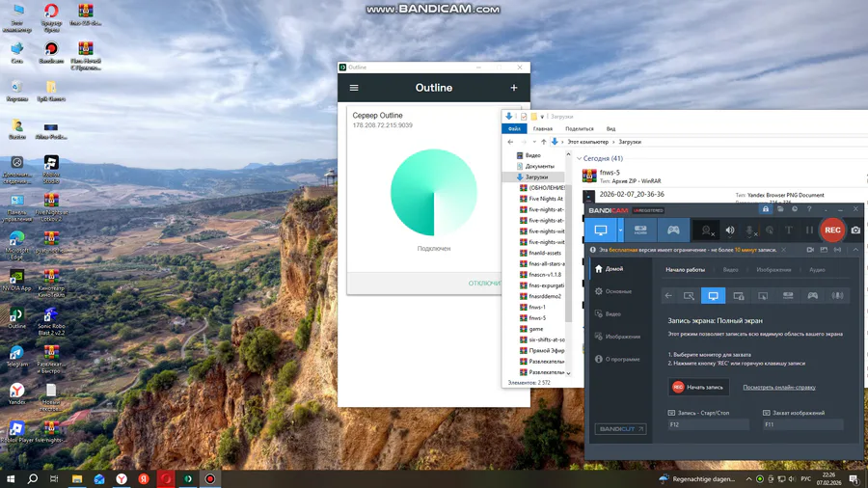This screenshot has height=488, width=868.
Task: Toggle the webcam overlay in Bandicam
Action: pos(706,230)
